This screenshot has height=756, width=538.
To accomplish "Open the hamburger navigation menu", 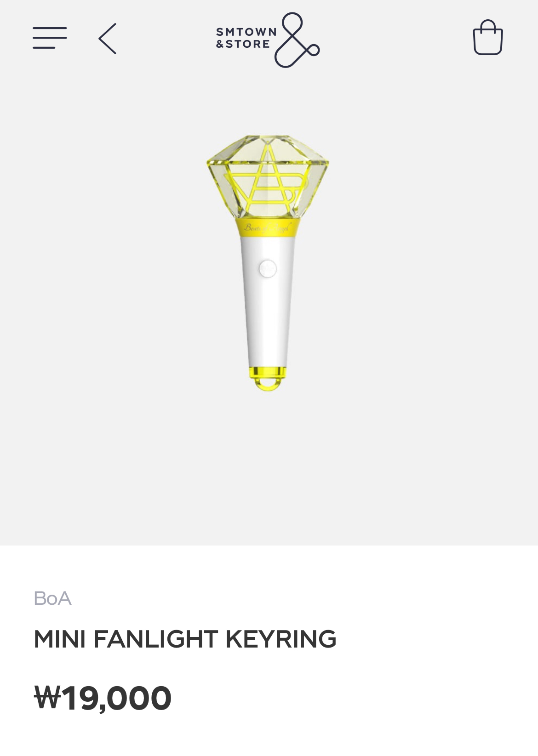I will point(50,38).
